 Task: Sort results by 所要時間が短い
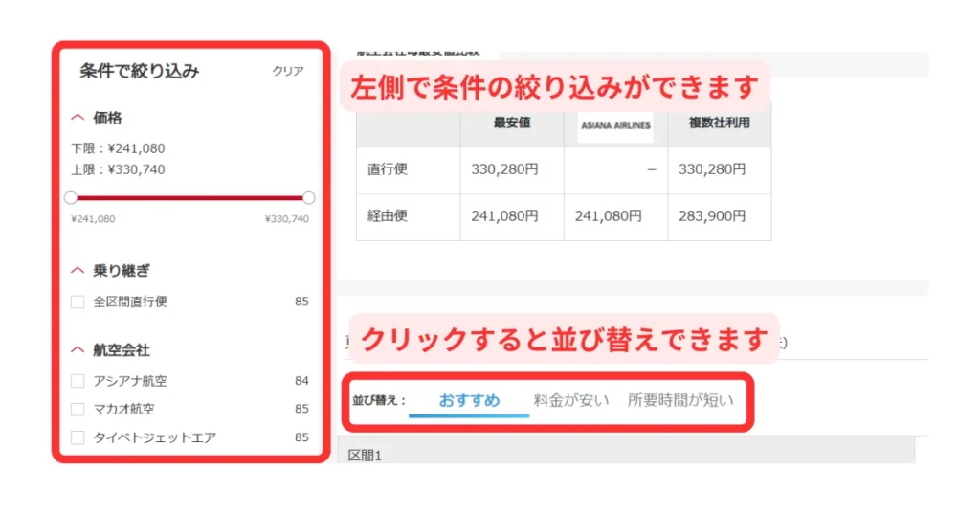tap(680, 400)
